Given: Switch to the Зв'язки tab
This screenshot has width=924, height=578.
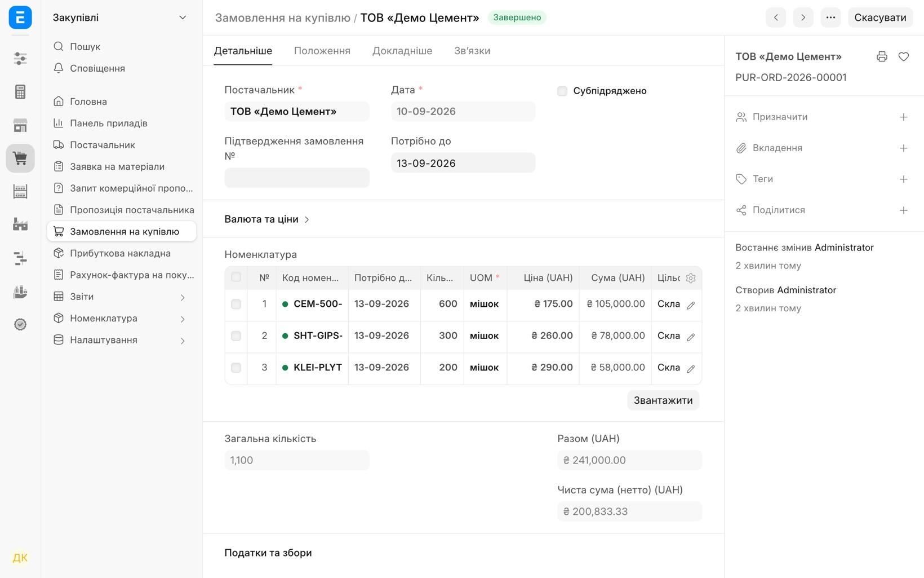Looking at the screenshot, I should pyautogui.click(x=472, y=51).
